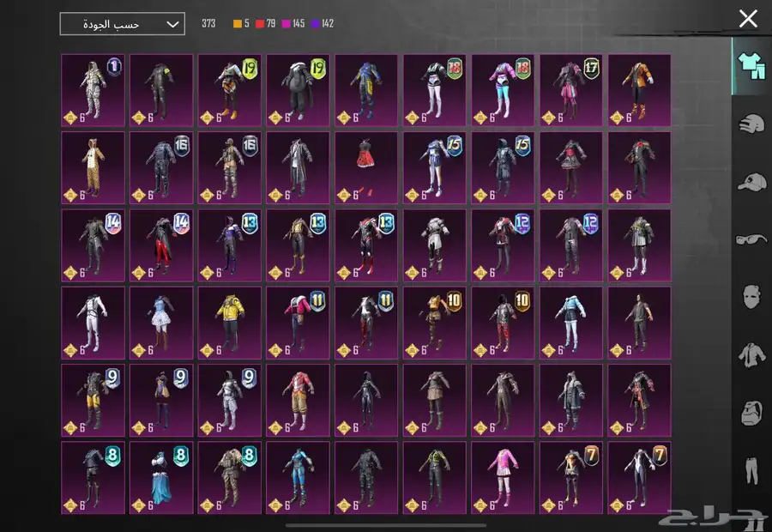Select the red plaid outfit with badge 10
This screenshot has height=532, width=772.
[503, 323]
